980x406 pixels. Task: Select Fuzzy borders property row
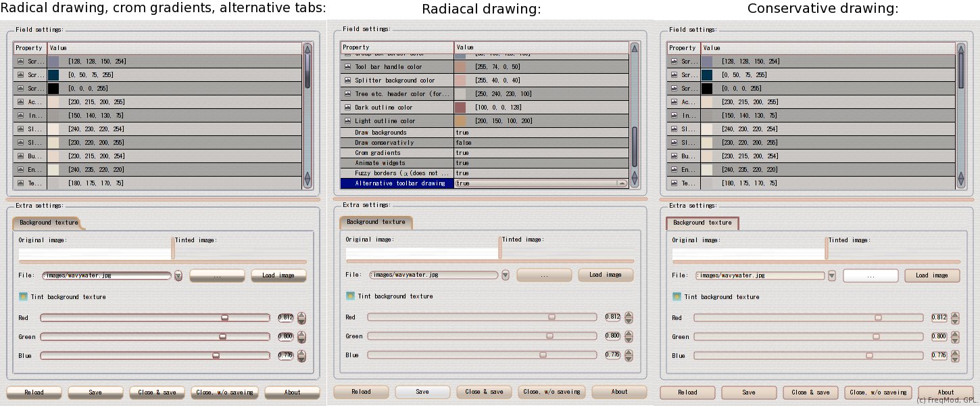[485, 173]
